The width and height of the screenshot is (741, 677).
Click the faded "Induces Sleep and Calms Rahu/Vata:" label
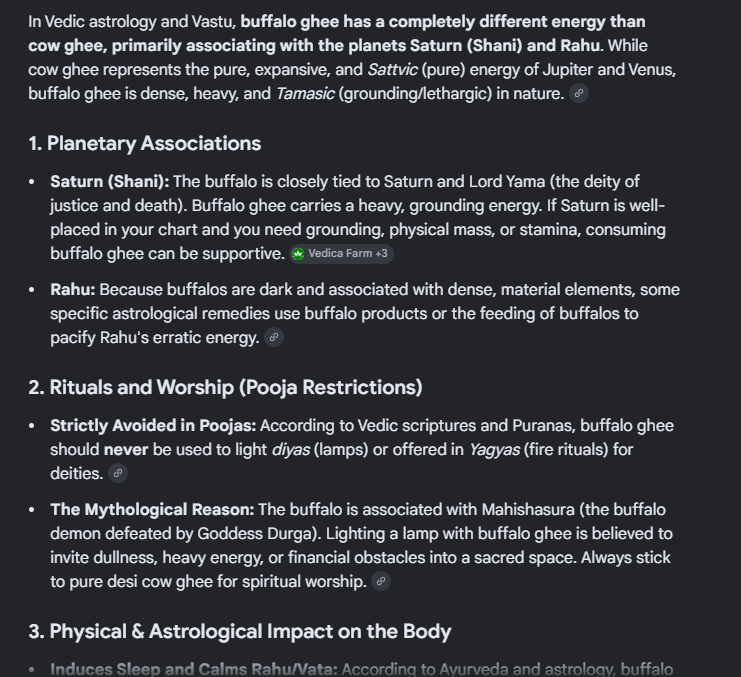click(x=194, y=669)
